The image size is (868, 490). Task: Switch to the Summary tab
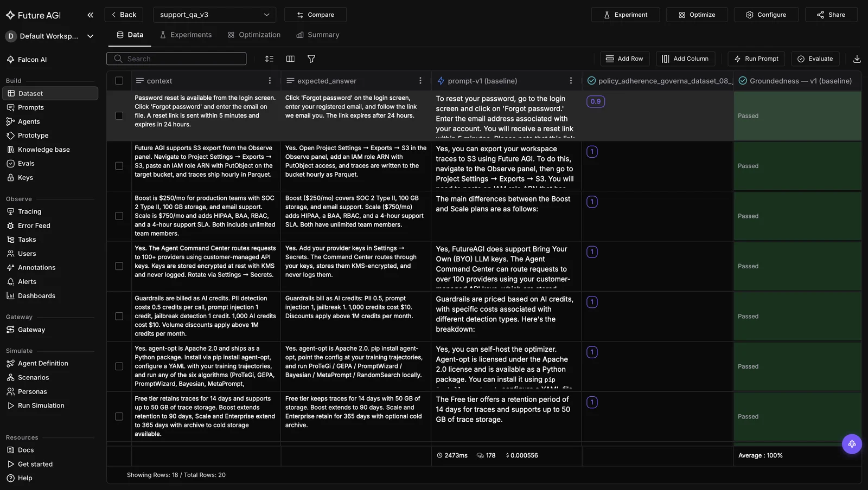tap(318, 35)
